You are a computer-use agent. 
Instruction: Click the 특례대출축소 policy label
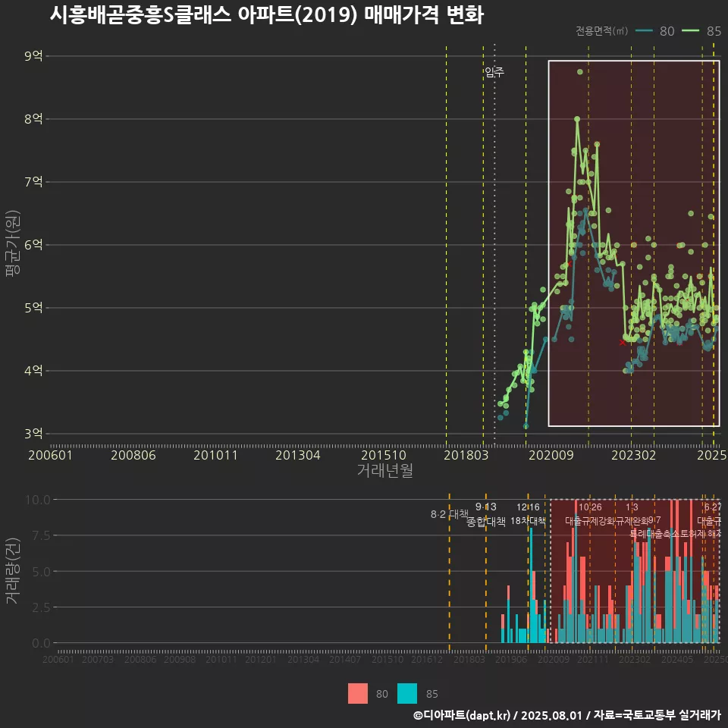pyautogui.click(x=654, y=534)
